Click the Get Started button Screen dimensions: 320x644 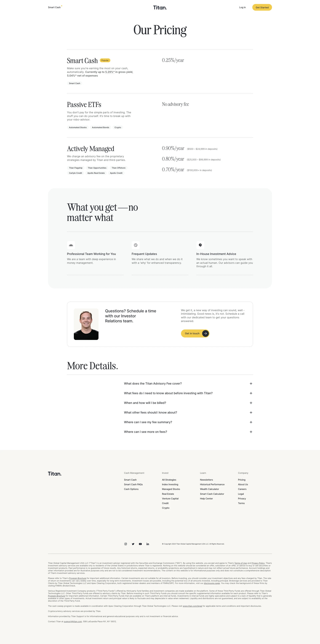click(x=262, y=7)
